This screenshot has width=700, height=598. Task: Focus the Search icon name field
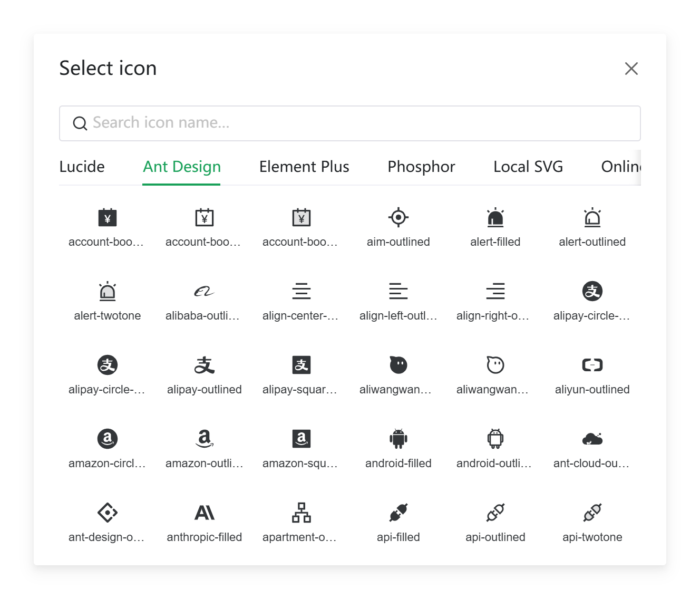point(350,123)
